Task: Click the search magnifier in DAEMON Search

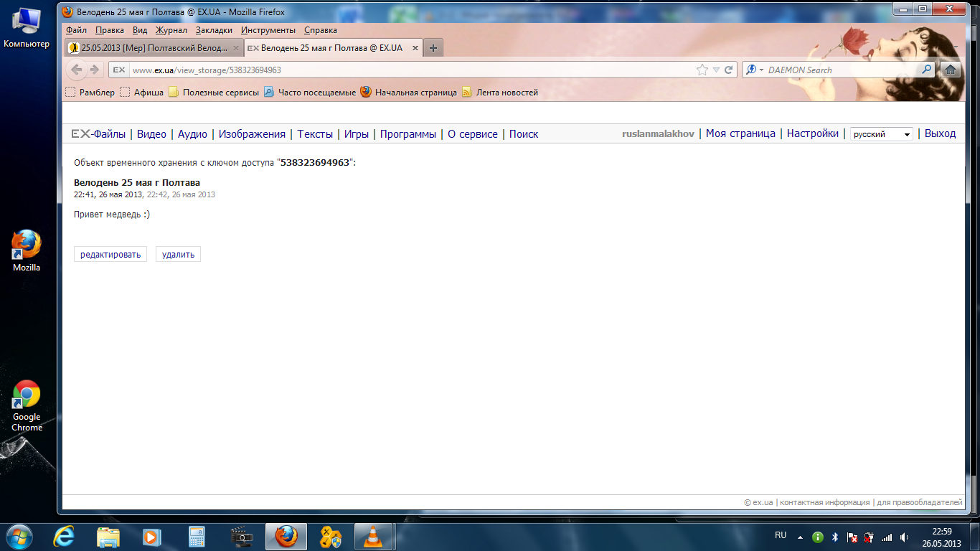Action: 926,70
